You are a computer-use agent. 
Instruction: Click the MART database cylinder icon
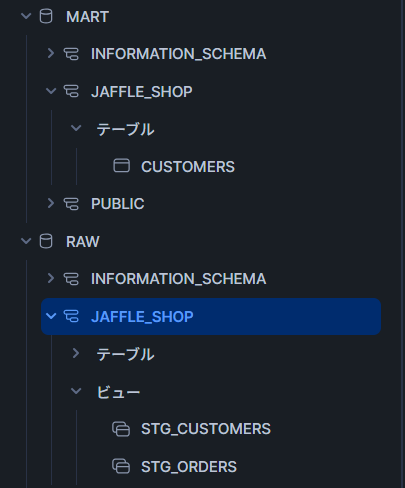(x=46, y=16)
